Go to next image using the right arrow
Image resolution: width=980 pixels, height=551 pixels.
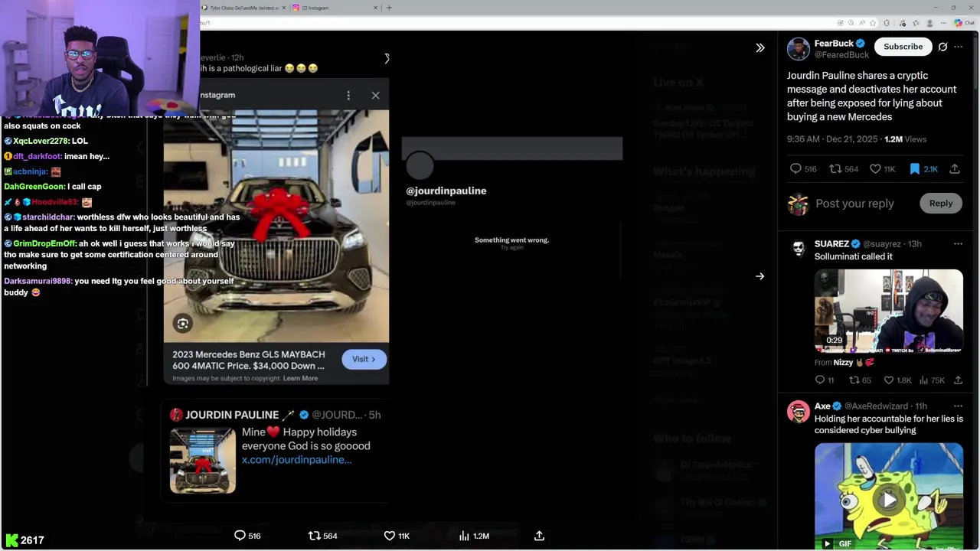point(759,276)
